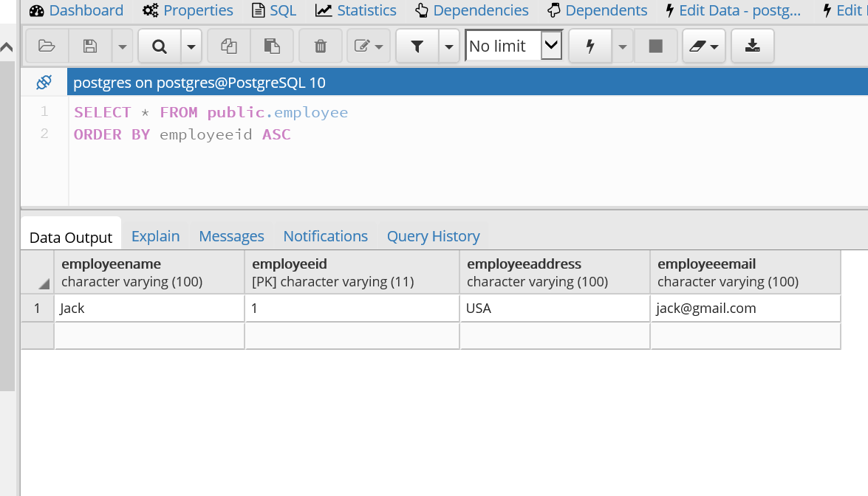Image resolution: width=868 pixels, height=496 pixels.
Task: Click the jack@gmail.com cell
Action: coord(745,309)
